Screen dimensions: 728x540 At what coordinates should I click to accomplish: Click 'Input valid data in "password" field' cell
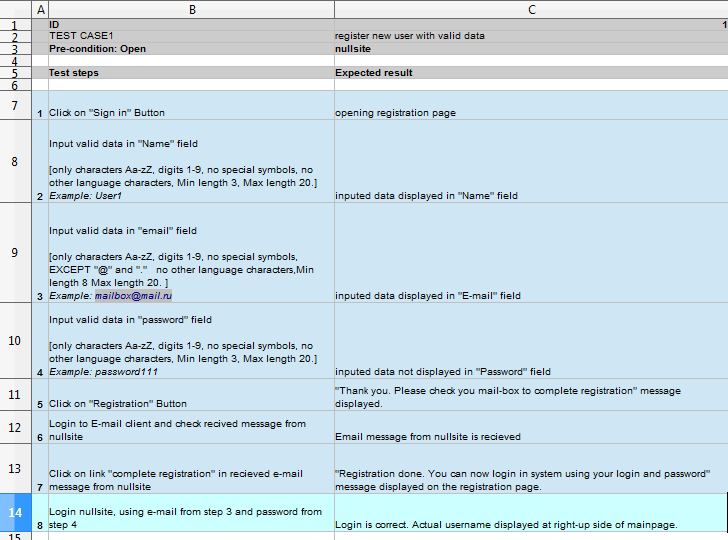click(191, 340)
